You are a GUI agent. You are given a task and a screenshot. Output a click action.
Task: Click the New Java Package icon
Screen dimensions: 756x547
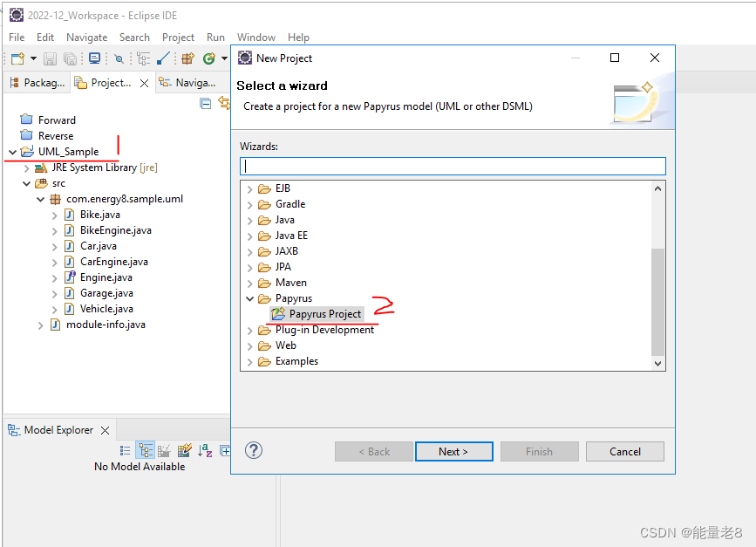[x=188, y=58]
